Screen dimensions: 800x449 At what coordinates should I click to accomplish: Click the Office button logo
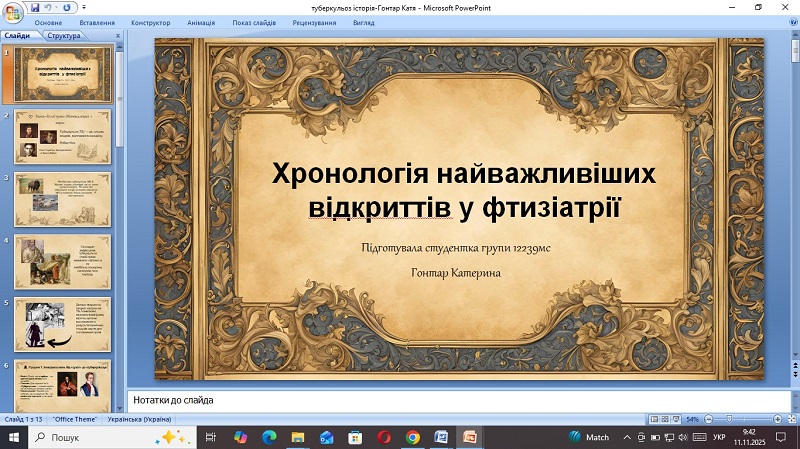[12, 11]
